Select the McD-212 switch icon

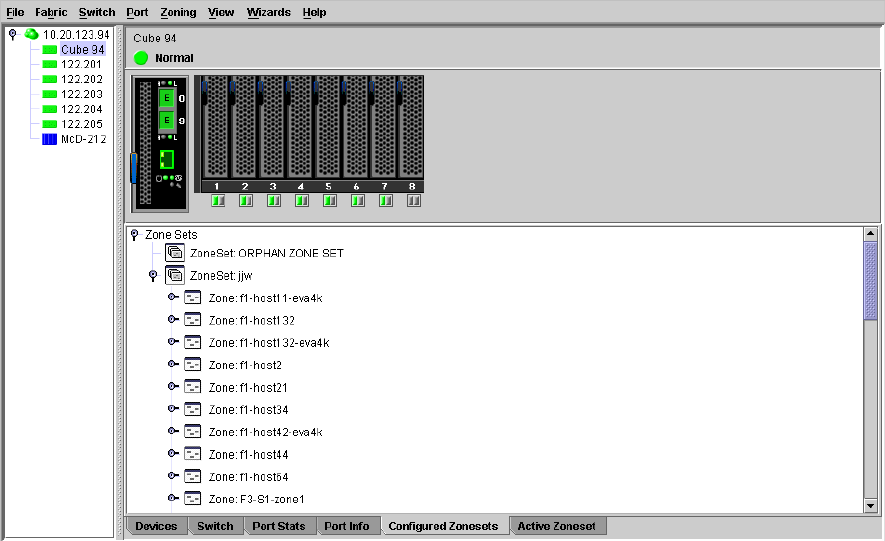coord(50,139)
